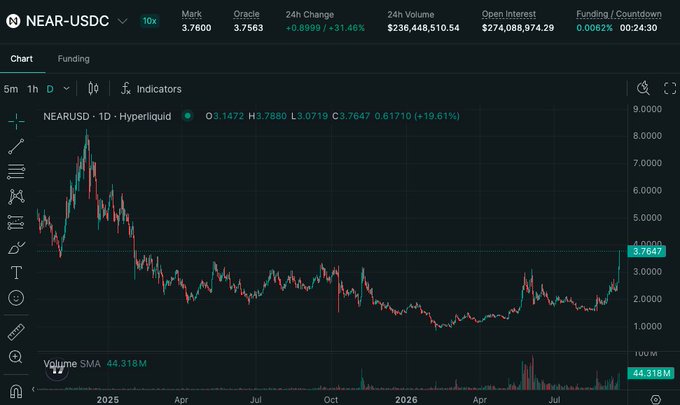The height and width of the screenshot is (405, 680).
Task: Click the Funding / Countdown label
Action: click(619, 14)
